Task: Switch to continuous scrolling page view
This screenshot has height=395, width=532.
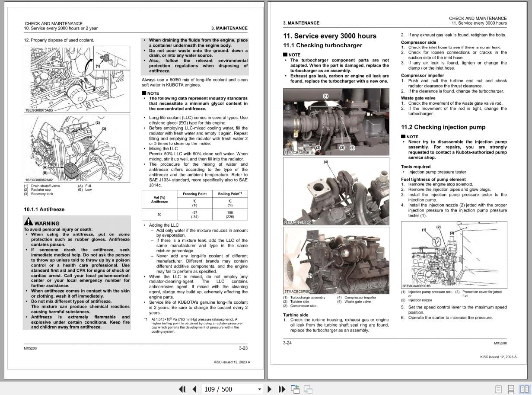Action: [511, 389]
